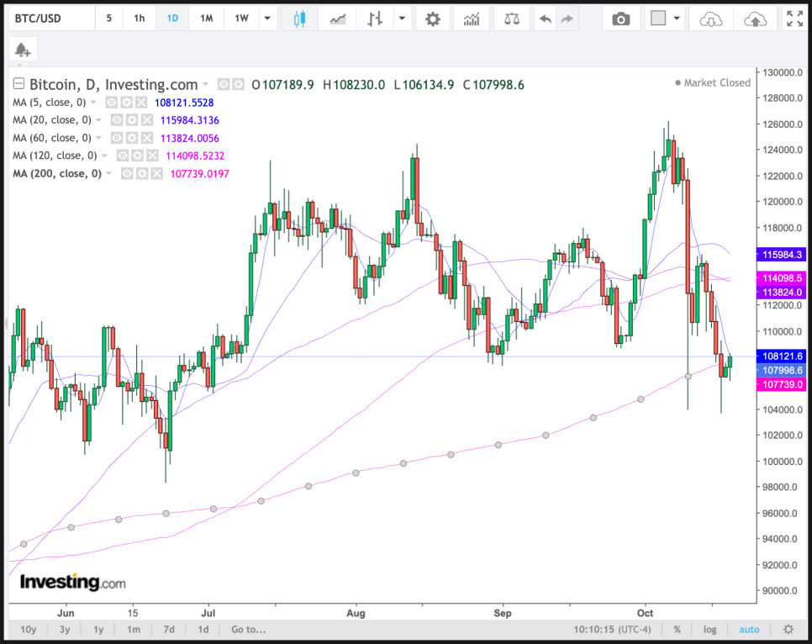Take a chart snapshot with camera icon

pos(620,19)
